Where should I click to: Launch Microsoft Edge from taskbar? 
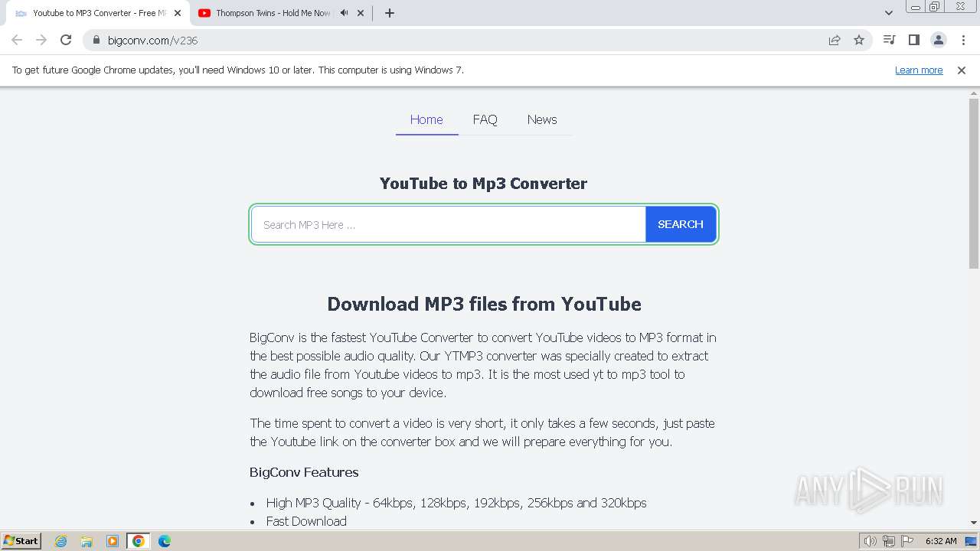pos(165,541)
